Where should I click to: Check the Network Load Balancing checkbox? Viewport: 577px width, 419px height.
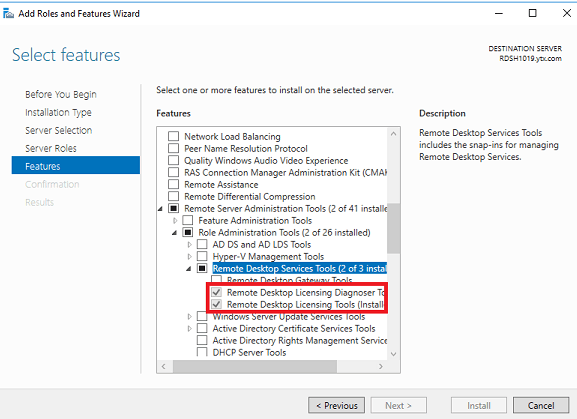click(173, 136)
